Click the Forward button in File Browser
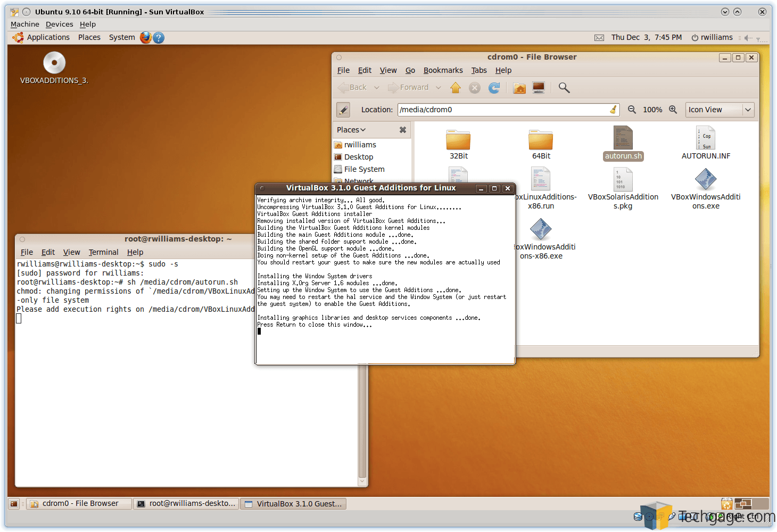 tap(408, 88)
